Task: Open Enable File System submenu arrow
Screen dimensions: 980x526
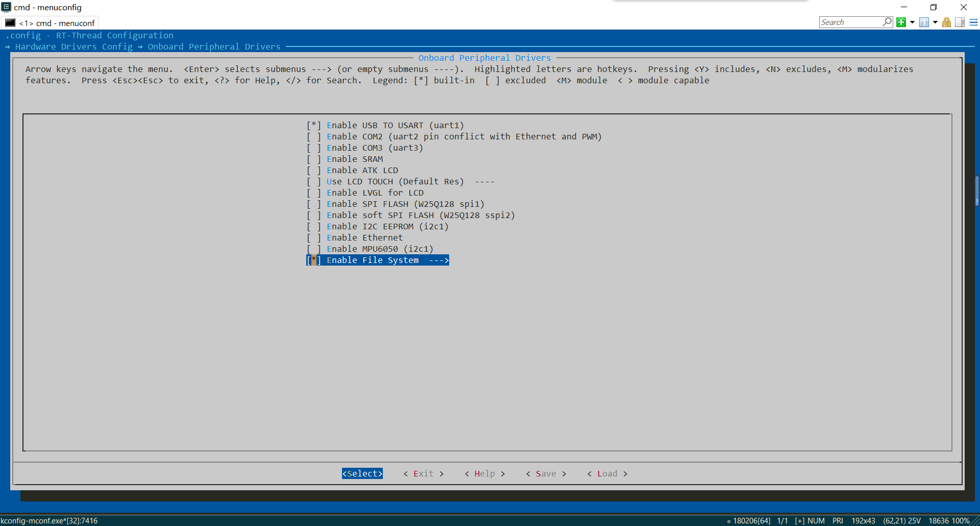Action: tap(439, 260)
